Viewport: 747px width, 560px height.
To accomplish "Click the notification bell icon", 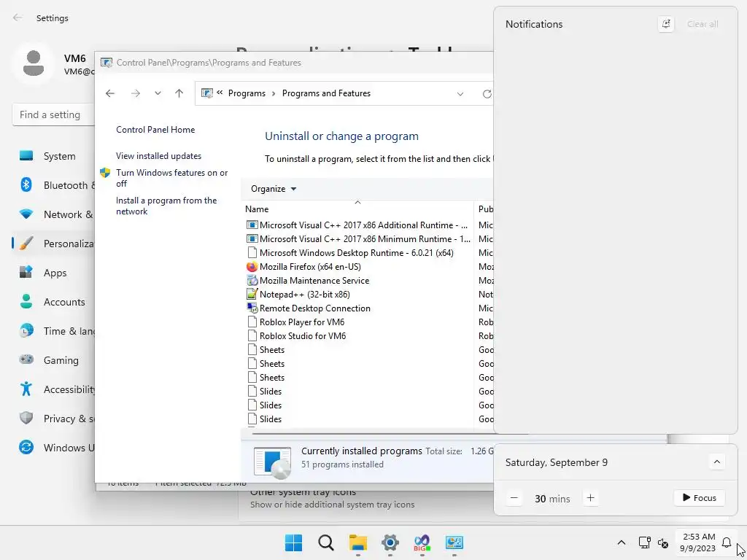I will 727,542.
